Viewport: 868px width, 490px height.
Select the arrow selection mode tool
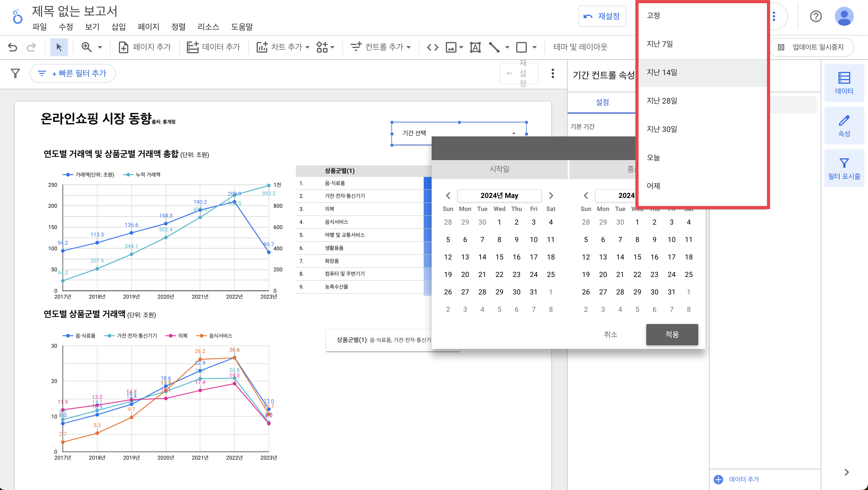point(59,47)
